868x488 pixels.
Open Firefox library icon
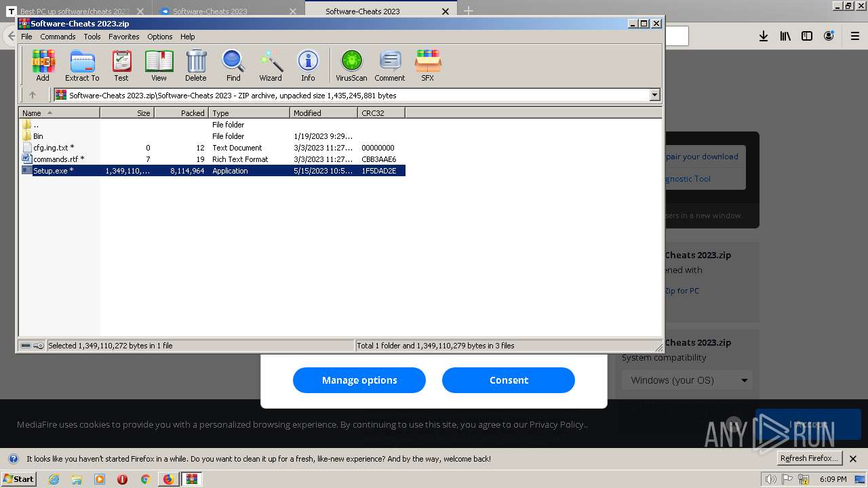click(785, 36)
